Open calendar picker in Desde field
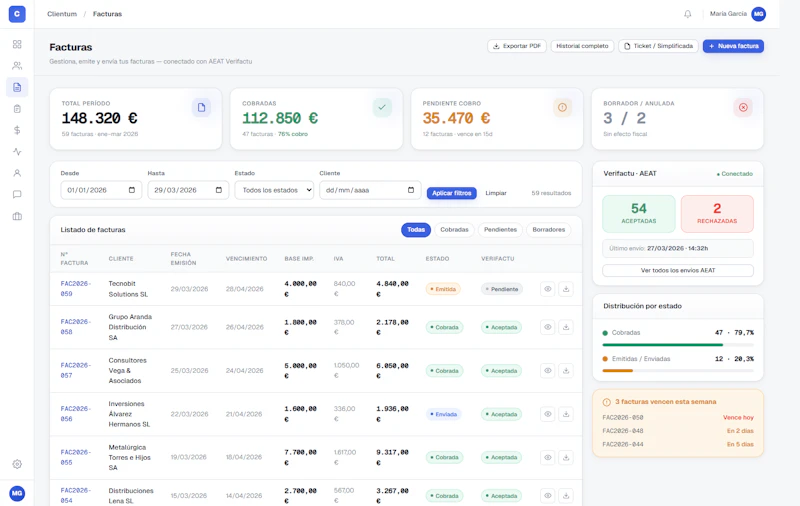This screenshot has height=506, width=800. point(132,190)
